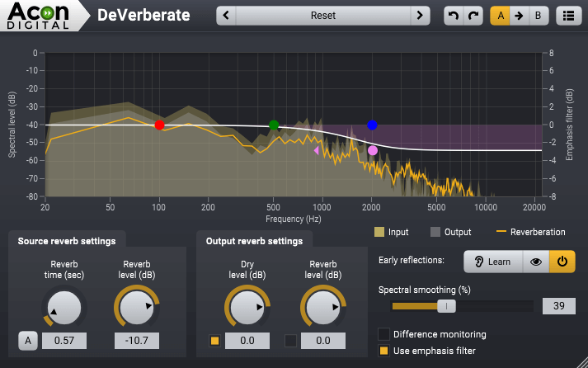Edit the output Reverb level value field
The height and width of the screenshot is (368, 588).
click(323, 341)
